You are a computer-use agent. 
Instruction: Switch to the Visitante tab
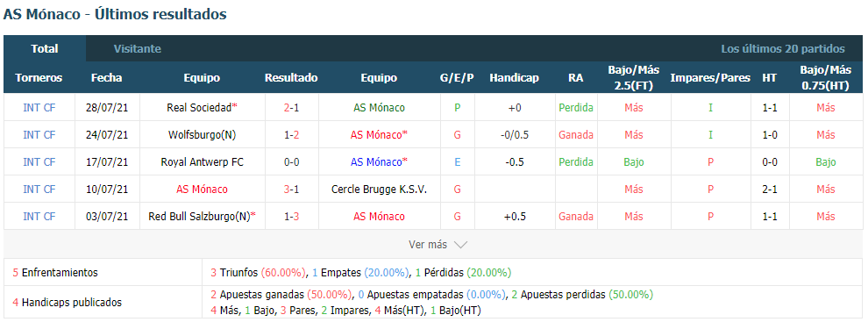[138, 49]
